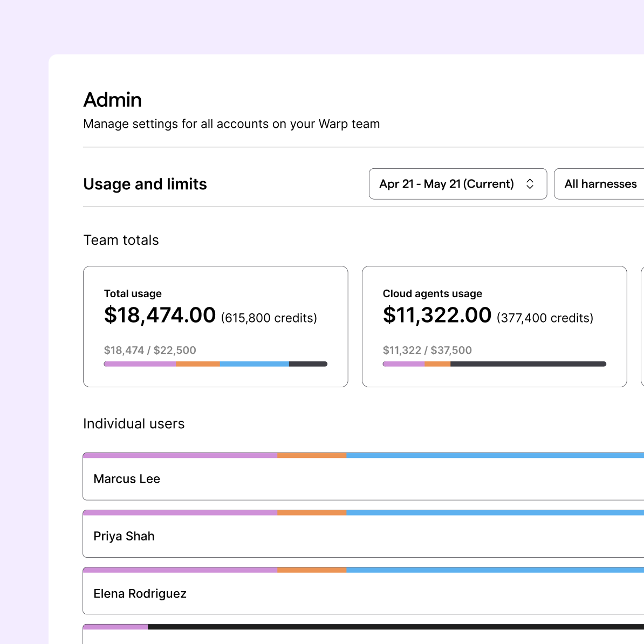Open Priya Shah user row
This screenshot has width=644, height=644.
tap(364, 533)
